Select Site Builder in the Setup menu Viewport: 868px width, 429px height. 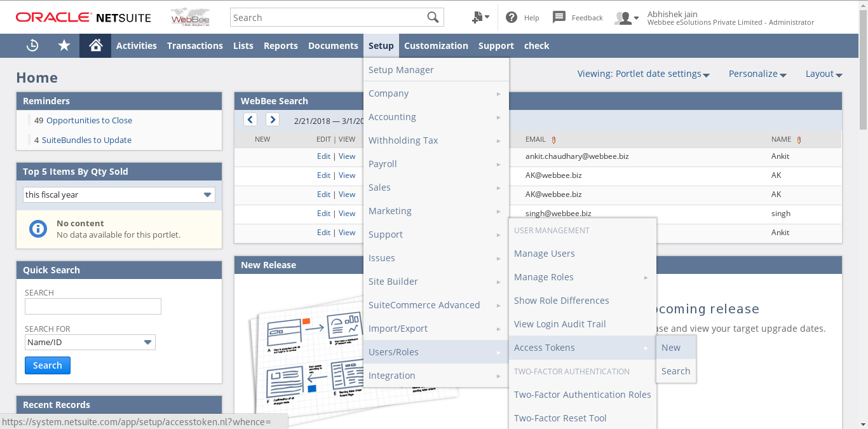tap(436, 282)
